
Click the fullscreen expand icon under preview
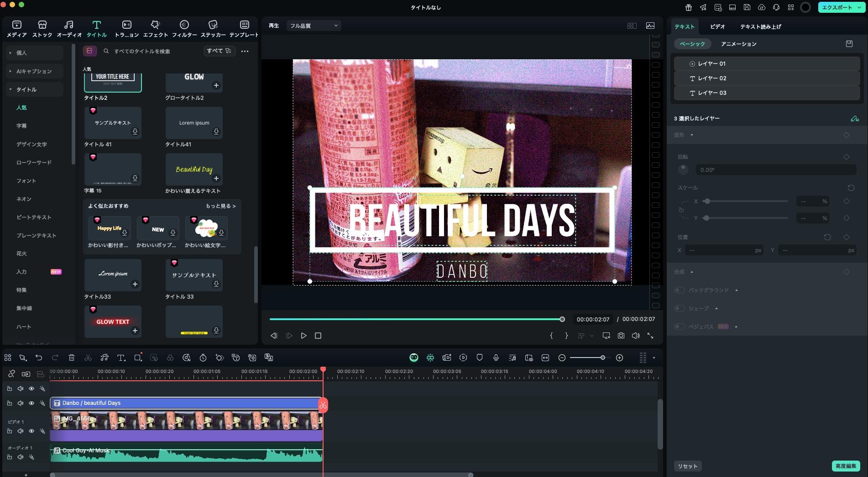click(650, 336)
